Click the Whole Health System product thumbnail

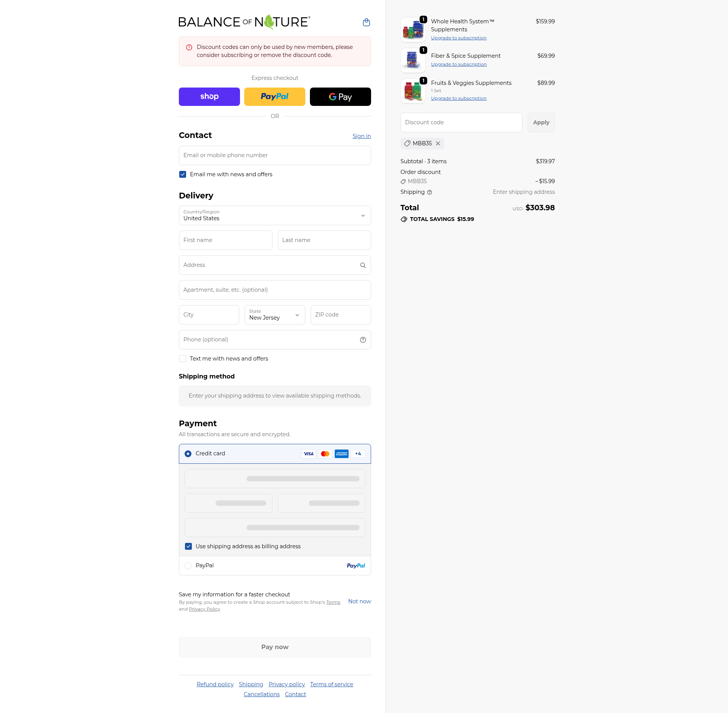coord(413,30)
